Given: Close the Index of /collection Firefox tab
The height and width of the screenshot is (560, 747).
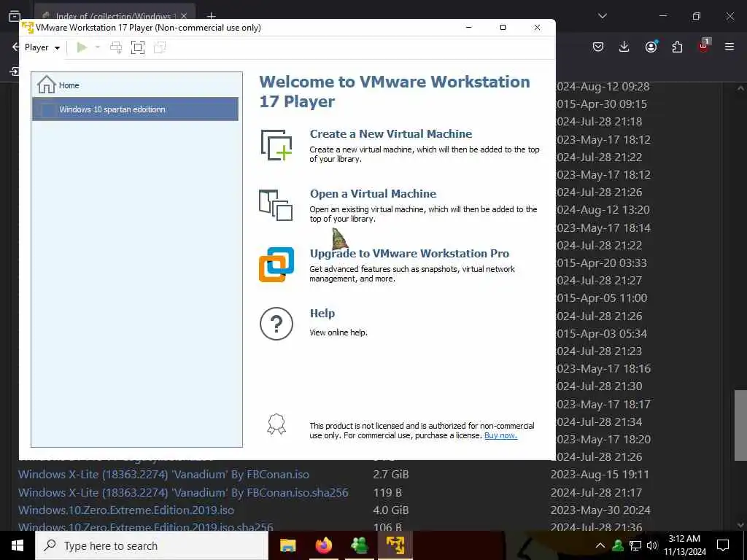Looking at the screenshot, I should coord(184,16).
